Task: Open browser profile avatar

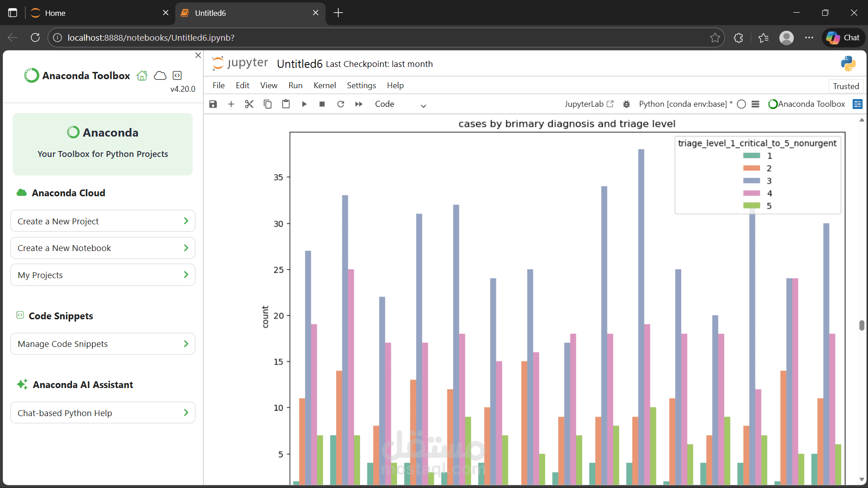Action: point(787,38)
